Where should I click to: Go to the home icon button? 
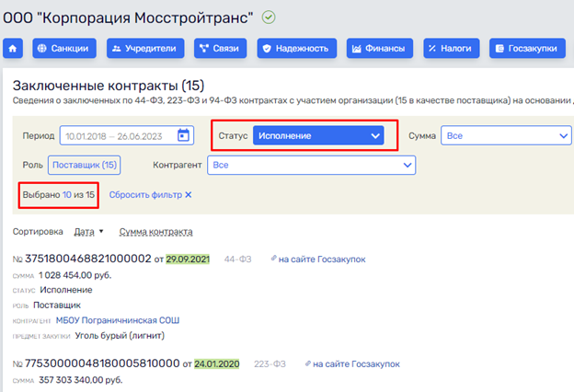pos(13,49)
